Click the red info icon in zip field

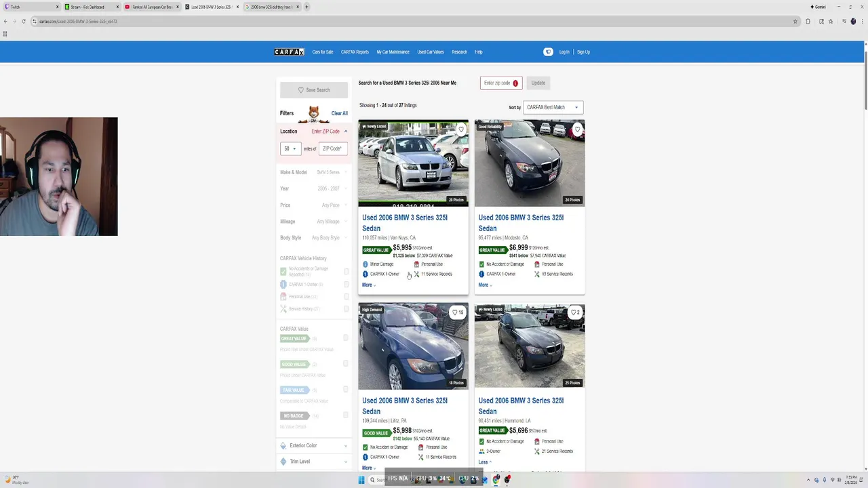[x=515, y=83]
